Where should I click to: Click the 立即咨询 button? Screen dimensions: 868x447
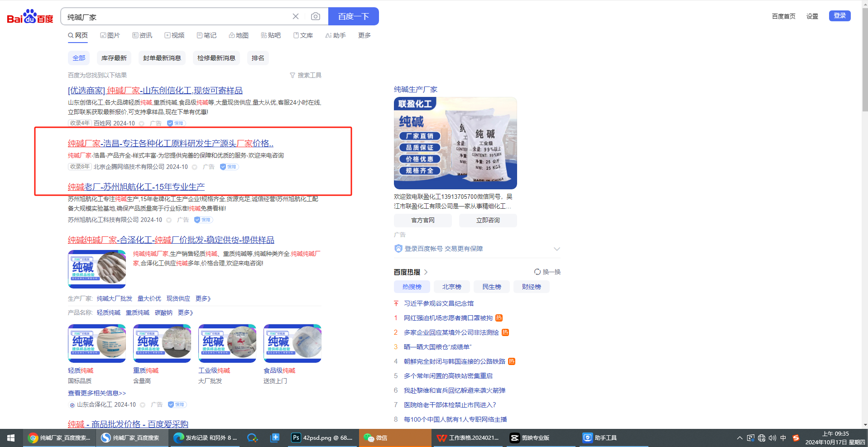[x=488, y=220]
